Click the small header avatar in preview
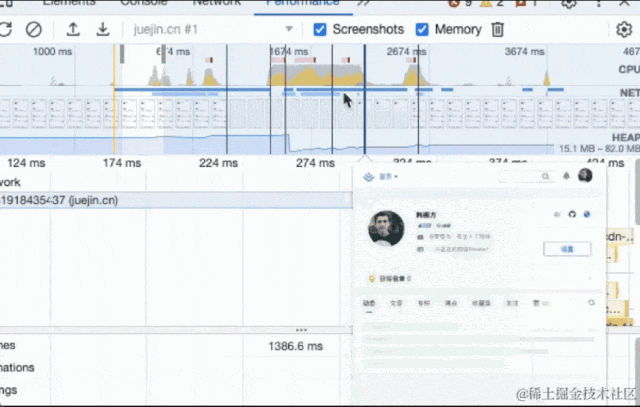This screenshot has height=407, width=640. point(585,176)
